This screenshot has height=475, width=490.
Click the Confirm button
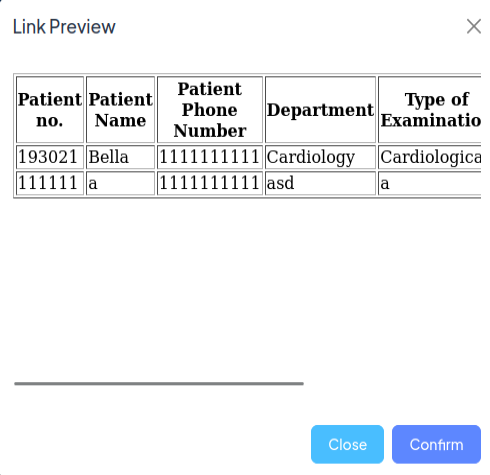tap(436, 444)
